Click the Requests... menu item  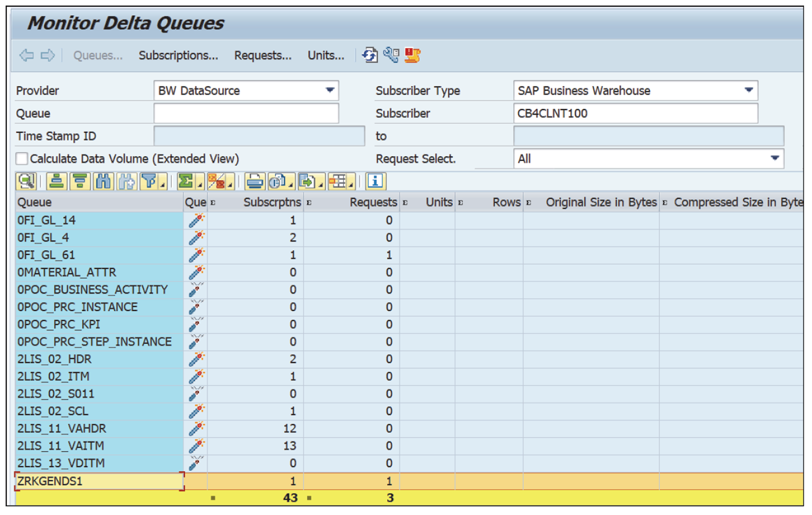[x=263, y=55]
